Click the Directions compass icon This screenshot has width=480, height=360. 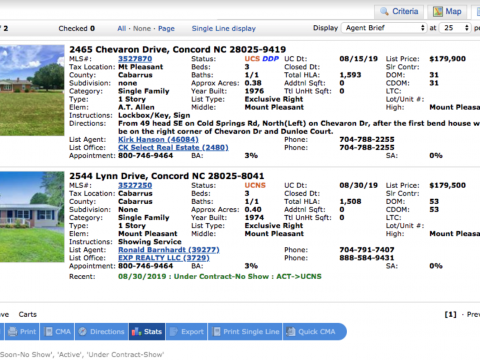83,332
